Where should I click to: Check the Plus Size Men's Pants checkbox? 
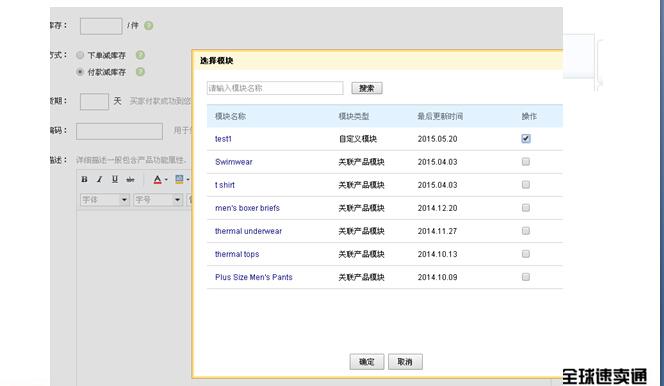[526, 277]
